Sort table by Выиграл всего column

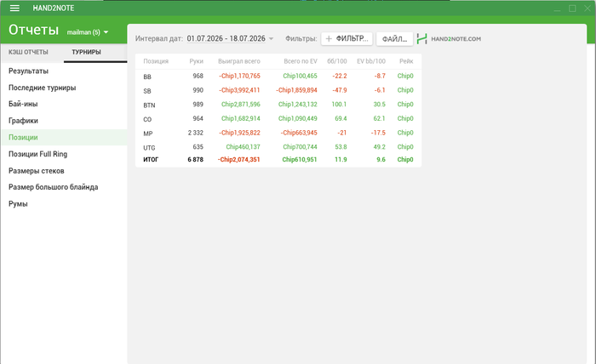(x=239, y=61)
